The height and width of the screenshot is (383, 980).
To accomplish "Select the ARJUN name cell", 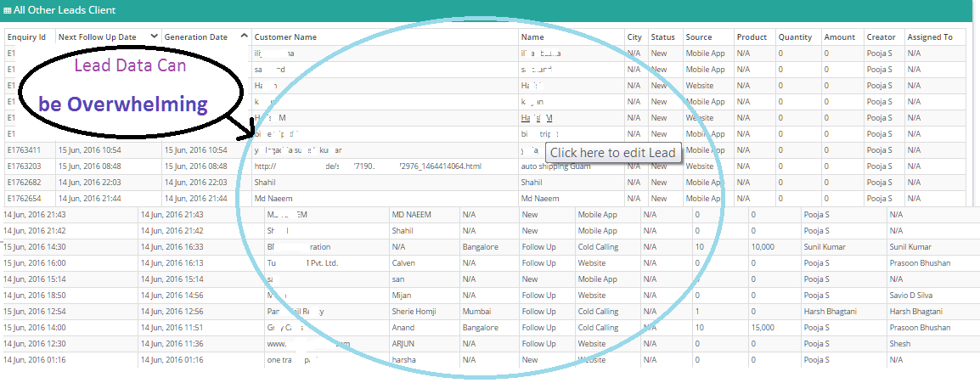I will click(403, 344).
